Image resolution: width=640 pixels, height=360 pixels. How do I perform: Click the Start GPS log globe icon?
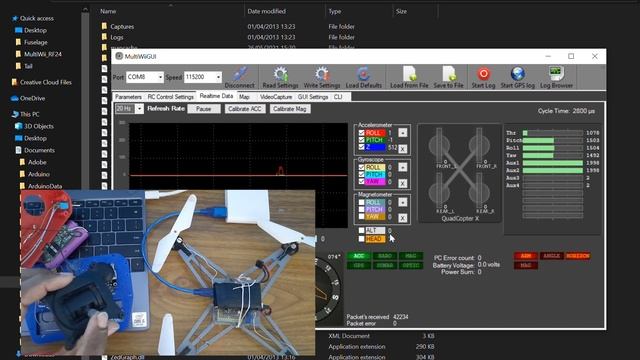[x=518, y=78]
